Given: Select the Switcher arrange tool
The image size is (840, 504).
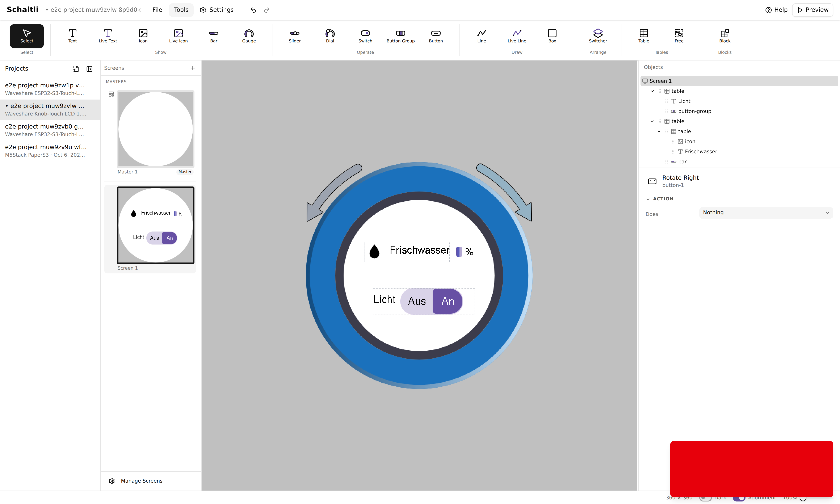Looking at the screenshot, I should click(598, 36).
